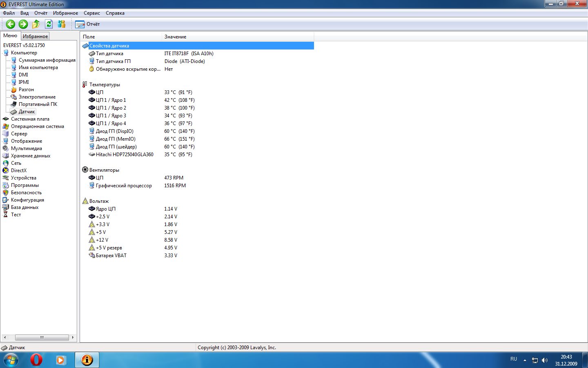Switch to the Избранное tab in the left panel
The height and width of the screenshot is (368, 588).
[35, 36]
